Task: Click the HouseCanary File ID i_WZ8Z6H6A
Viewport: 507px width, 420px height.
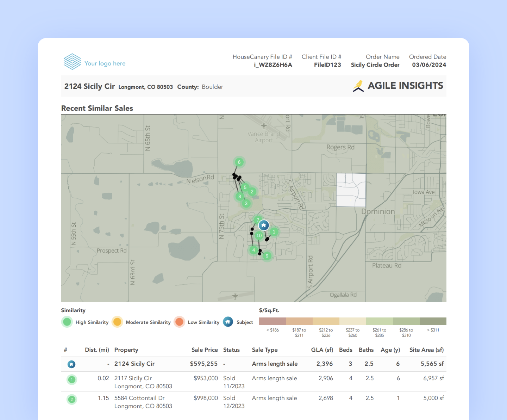Action: 273,65
